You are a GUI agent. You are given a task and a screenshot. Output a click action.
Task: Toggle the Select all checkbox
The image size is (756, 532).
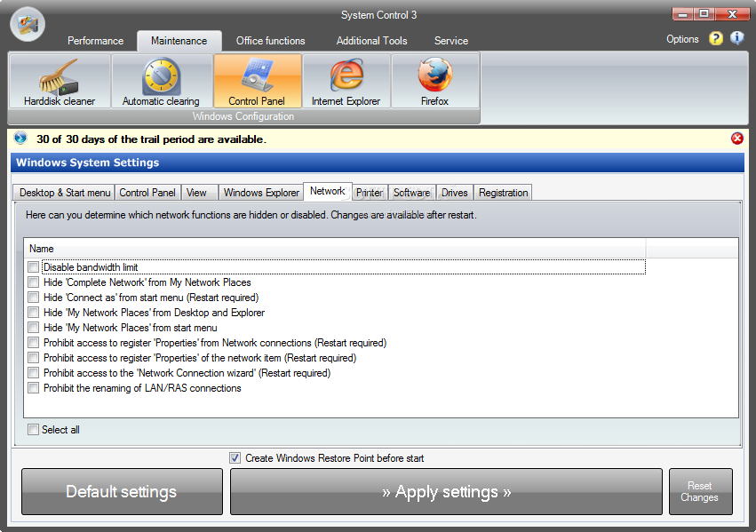(33, 429)
